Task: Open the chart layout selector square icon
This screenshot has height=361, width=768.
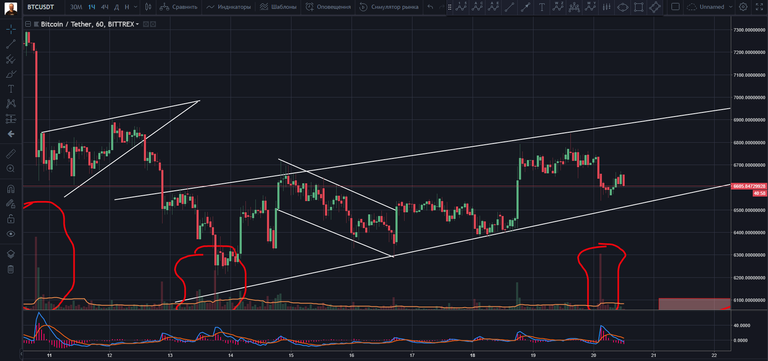Action: point(675,7)
